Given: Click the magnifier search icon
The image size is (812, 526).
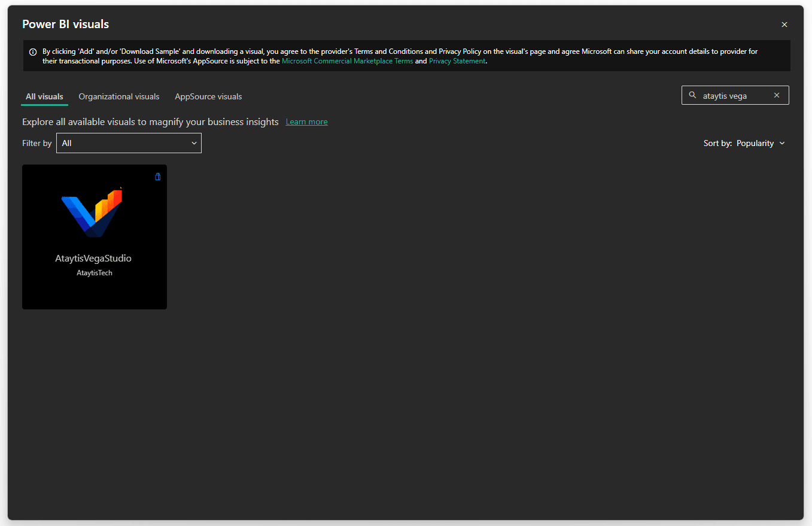Looking at the screenshot, I should (x=693, y=95).
